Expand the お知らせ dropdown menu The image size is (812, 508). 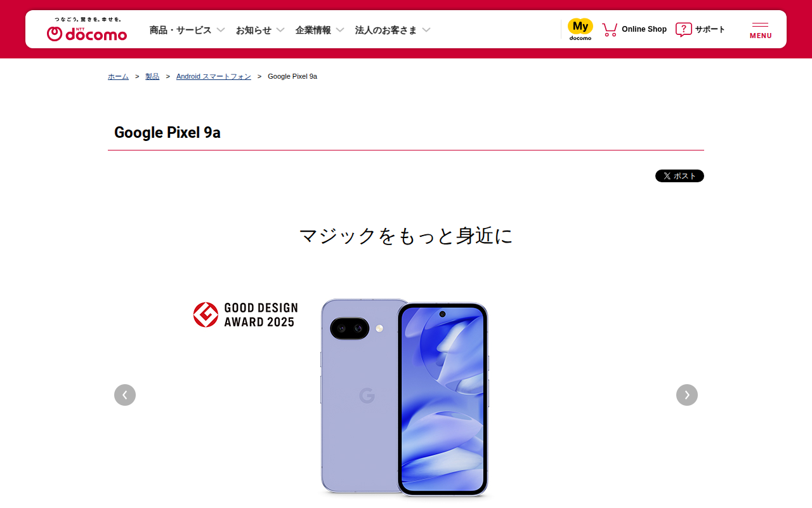260,30
